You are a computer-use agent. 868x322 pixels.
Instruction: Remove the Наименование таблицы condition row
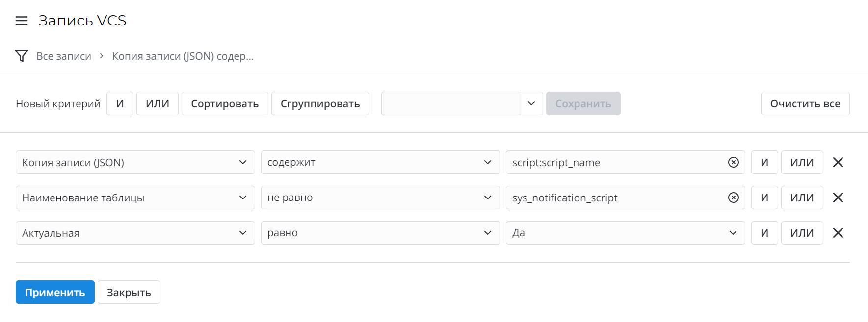tap(838, 198)
